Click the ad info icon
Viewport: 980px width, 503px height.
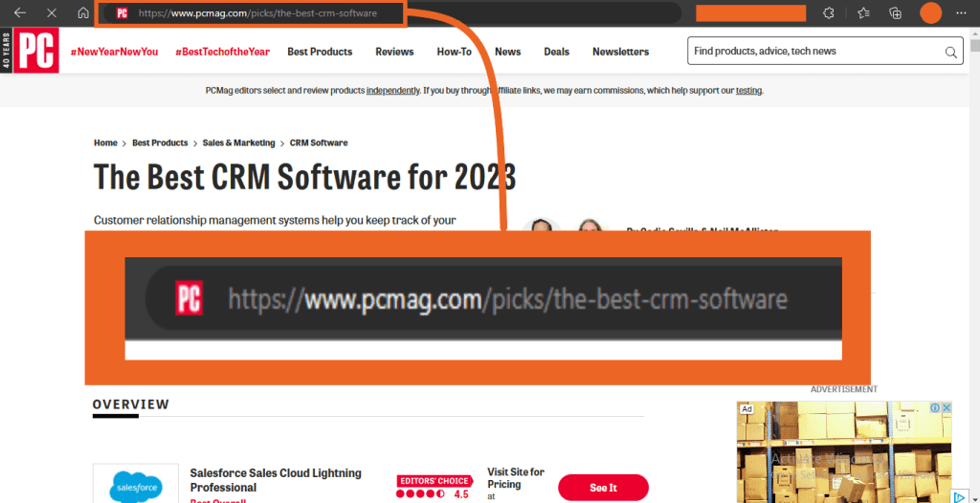click(x=935, y=407)
